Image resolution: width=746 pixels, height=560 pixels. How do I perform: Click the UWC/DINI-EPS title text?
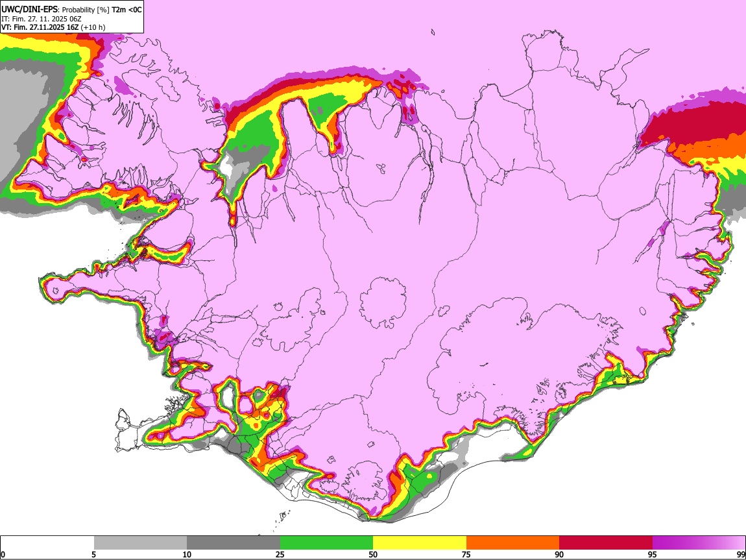[x=29, y=9]
